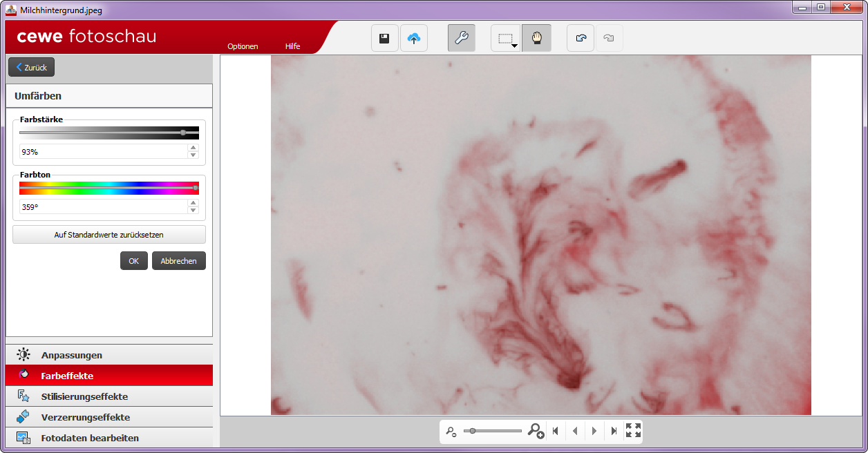
Task: Click the Verzerrungseffekte distortion icon
Action: click(23, 416)
